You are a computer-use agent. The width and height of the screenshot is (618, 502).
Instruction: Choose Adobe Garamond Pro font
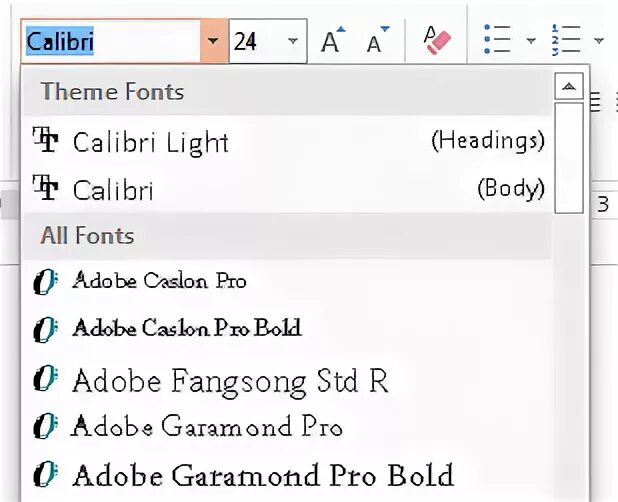coord(287,426)
